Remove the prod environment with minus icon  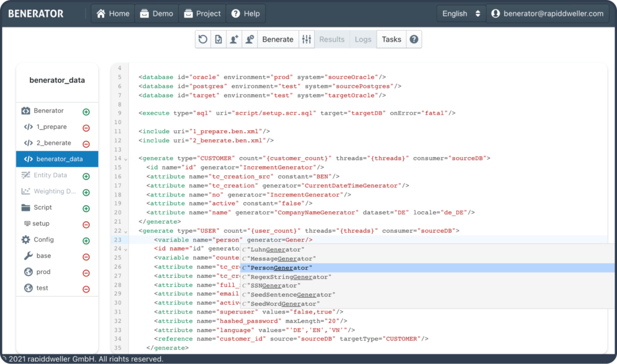click(86, 273)
